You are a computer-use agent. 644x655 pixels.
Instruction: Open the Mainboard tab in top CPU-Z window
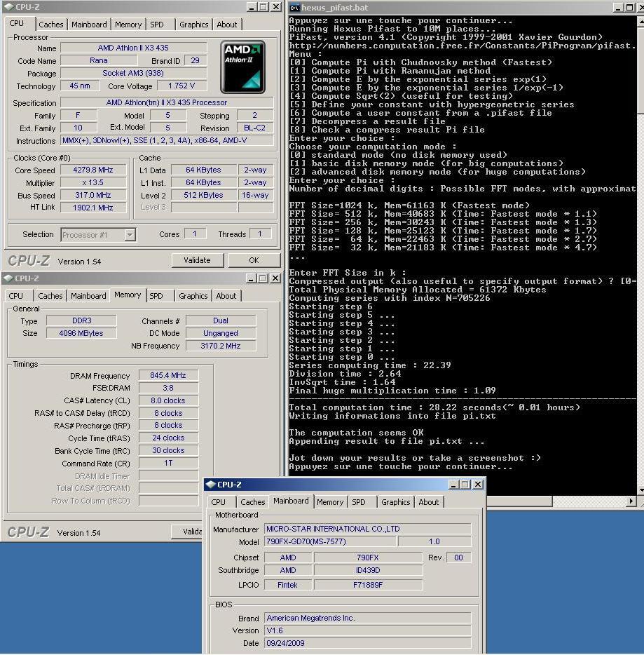[x=89, y=25]
